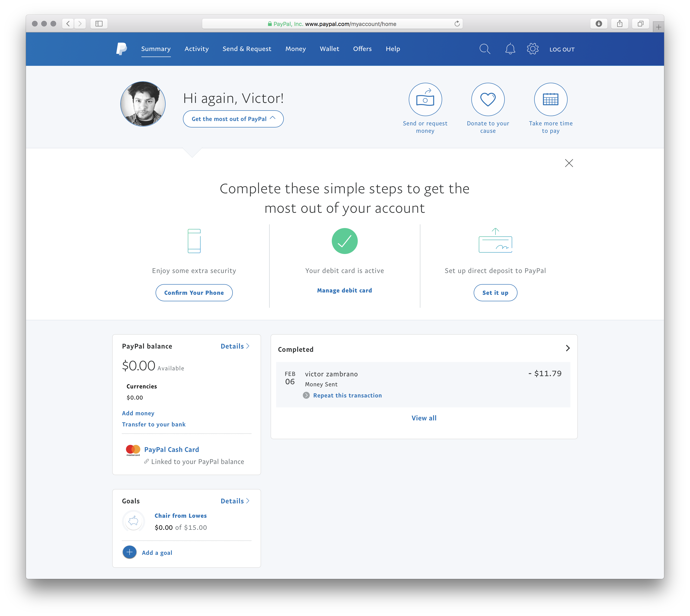Go to Summary tab
The image size is (690, 616).
coord(156,49)
